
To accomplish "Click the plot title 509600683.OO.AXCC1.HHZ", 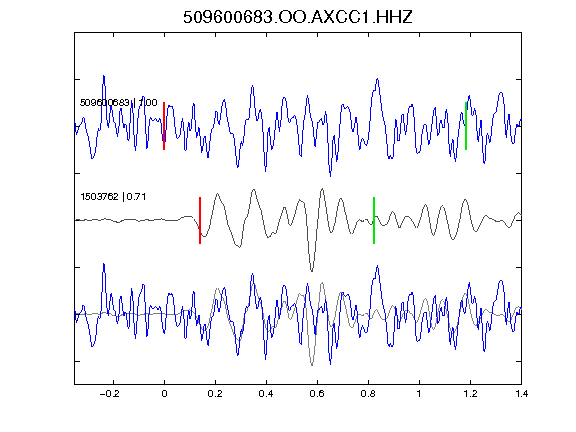I will click(x=298, y=17).
